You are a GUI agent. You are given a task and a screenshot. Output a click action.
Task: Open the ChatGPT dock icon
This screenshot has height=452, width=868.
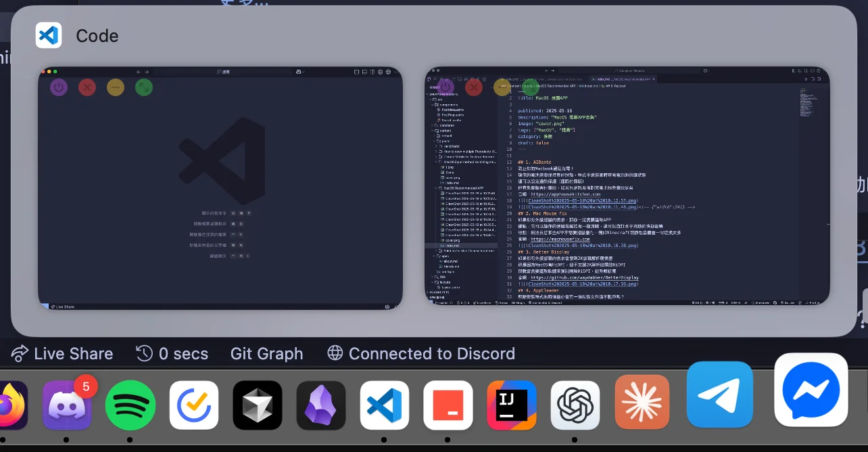point(575,405)
